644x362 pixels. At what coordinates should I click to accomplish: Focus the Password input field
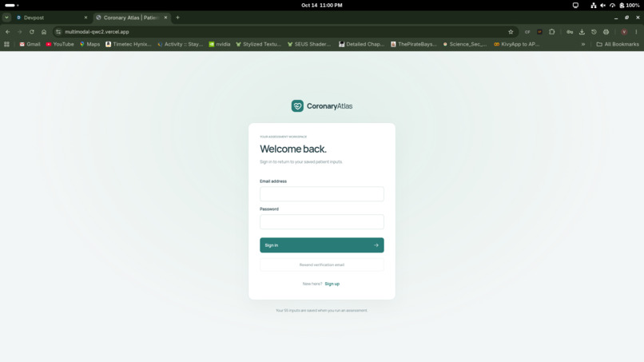321,222
